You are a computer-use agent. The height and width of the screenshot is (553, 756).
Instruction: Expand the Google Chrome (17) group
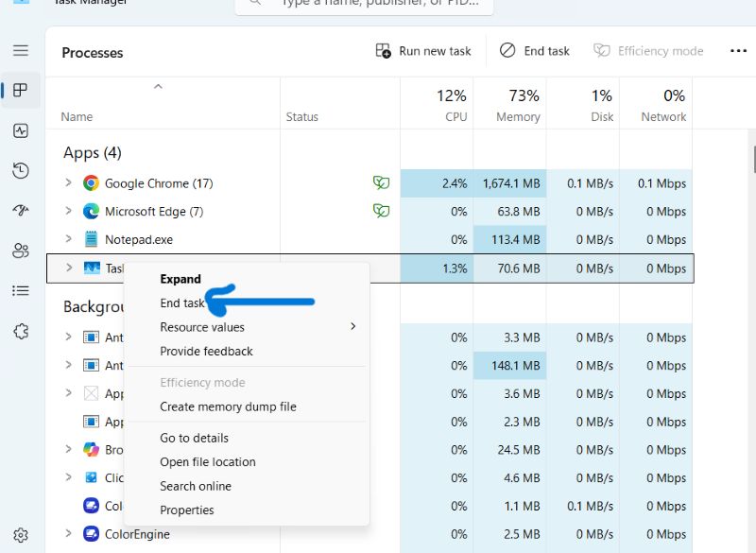(68, 182)
